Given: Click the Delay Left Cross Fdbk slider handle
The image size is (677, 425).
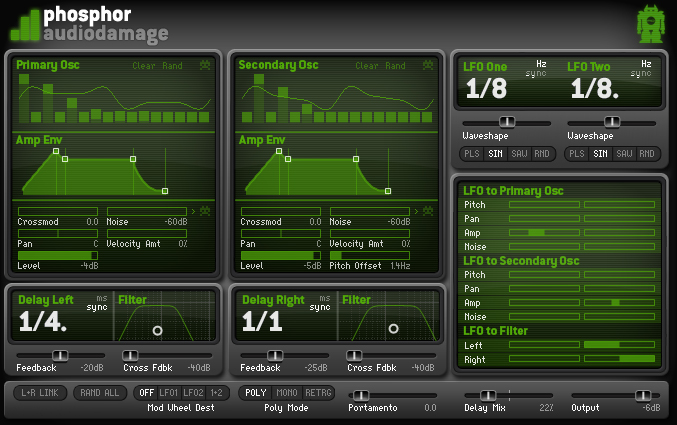Looking at the screenshot, I should (x=130, y=355).
